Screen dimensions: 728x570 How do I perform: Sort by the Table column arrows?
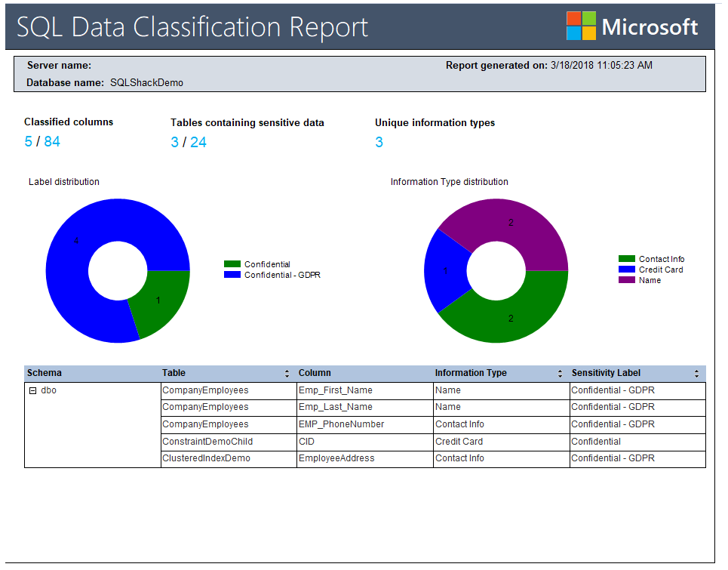point(287,374)
